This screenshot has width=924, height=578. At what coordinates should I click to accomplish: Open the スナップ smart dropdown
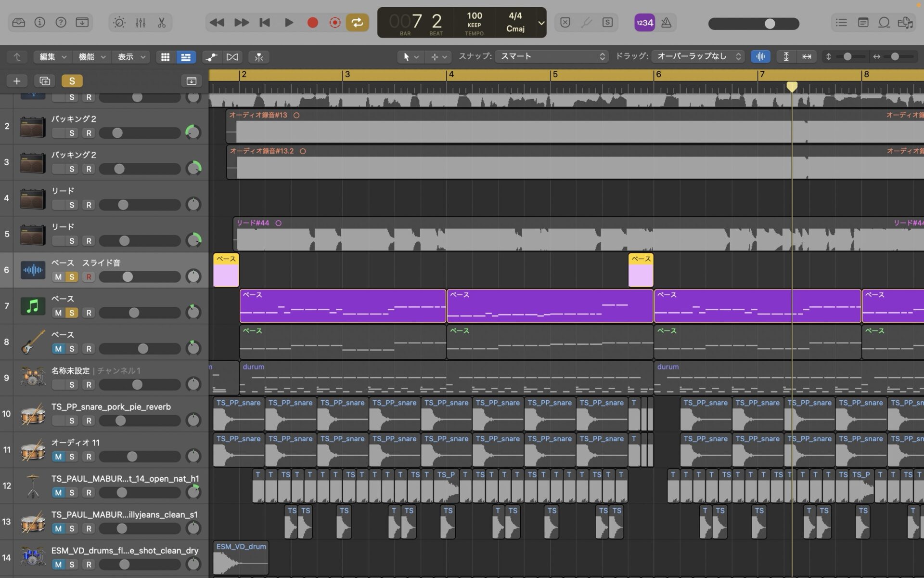552,57
